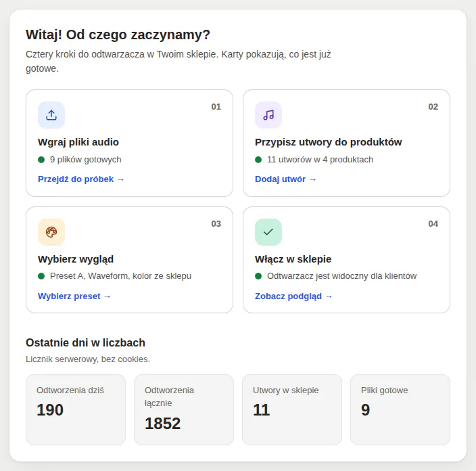Click green status dot beside 11 utworów
The width and height of the screenshot is (476, 471).
(x=258, y=160)
